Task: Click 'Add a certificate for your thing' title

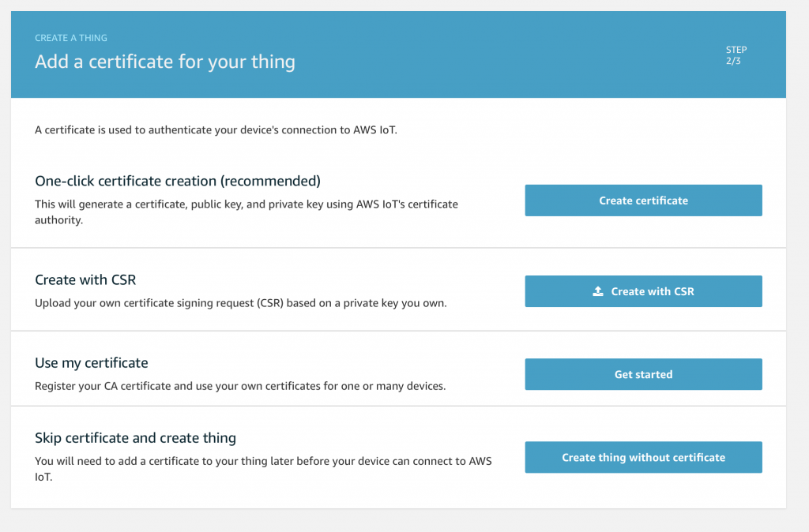Action: coord(164,62)
